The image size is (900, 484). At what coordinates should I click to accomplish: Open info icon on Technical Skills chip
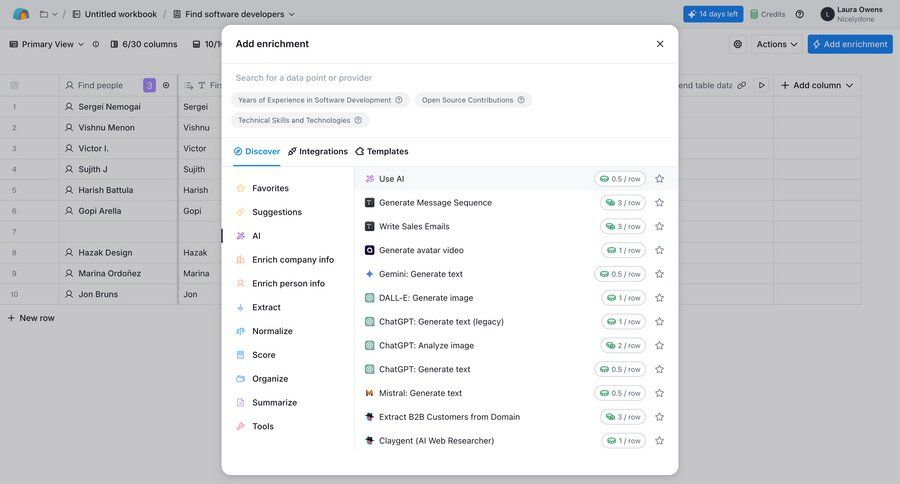[358, 120]
